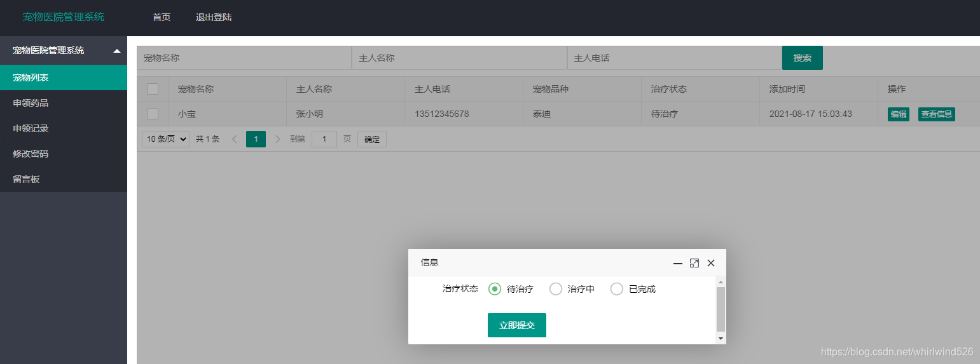Viewport: 980px width, 364px height.
Task: Open 宠物列表 in sidebar
Action: click(x=64, y=78)
